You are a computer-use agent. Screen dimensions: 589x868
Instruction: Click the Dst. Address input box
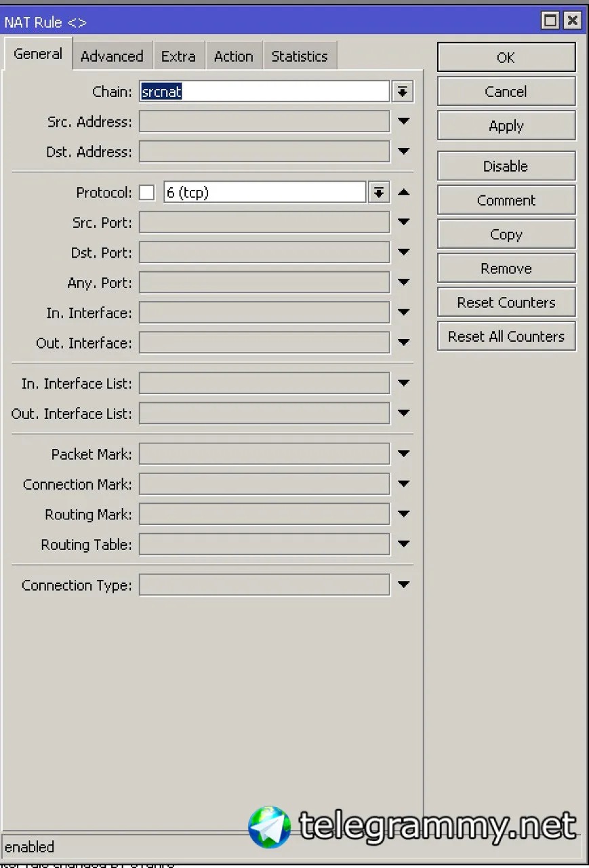click(x=264, y=152)
